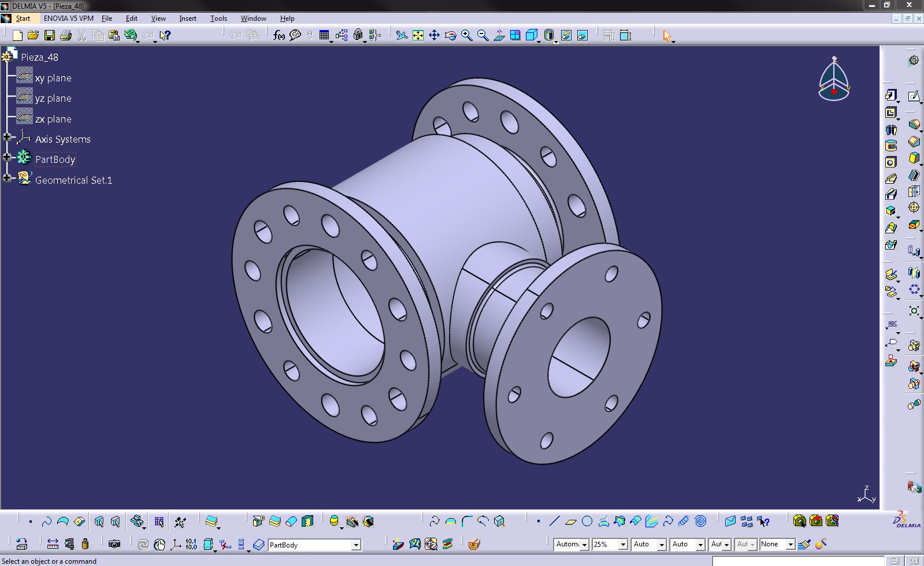Click the Fit All In view icon
The image size is (924, 566).
[x=418, y=36]
